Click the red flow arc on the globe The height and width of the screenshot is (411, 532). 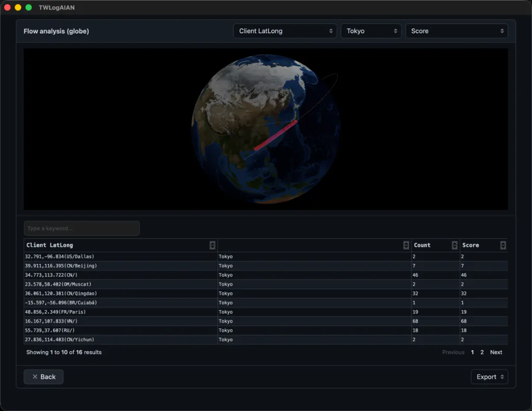click(275, 135)
